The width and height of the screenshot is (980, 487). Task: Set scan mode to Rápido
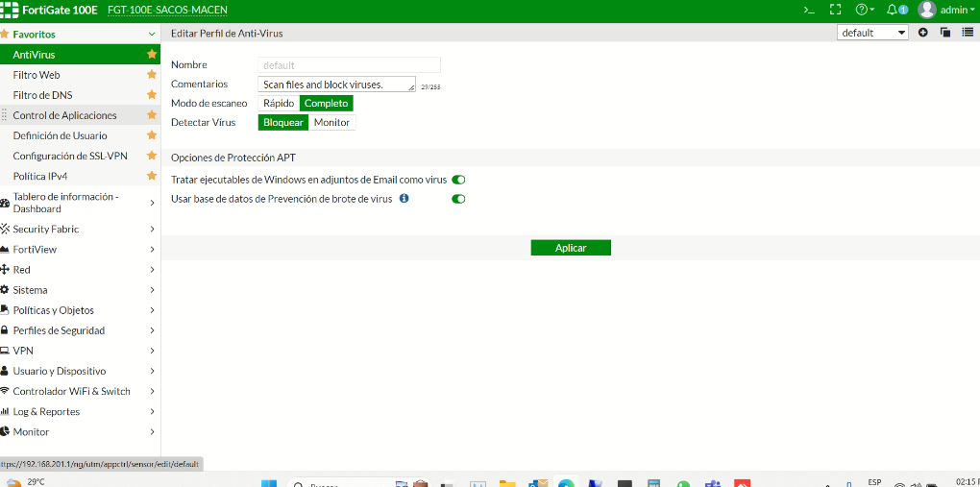click(x=279, y=103)
